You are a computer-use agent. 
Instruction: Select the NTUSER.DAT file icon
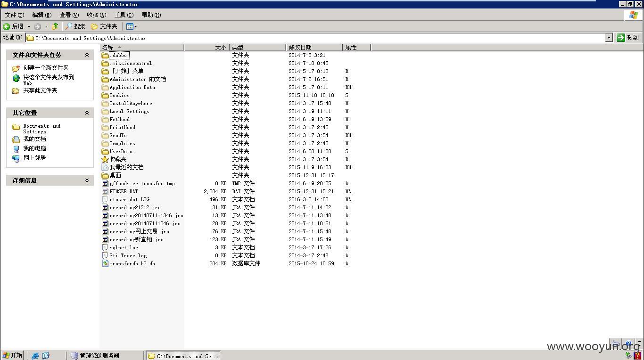coord(105,191)
